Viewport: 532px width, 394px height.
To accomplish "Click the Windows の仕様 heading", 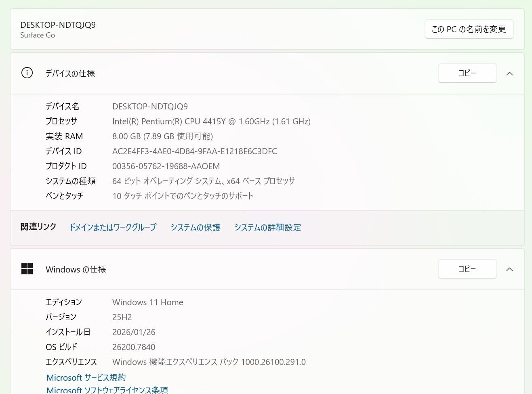I will tap(76, 269).
